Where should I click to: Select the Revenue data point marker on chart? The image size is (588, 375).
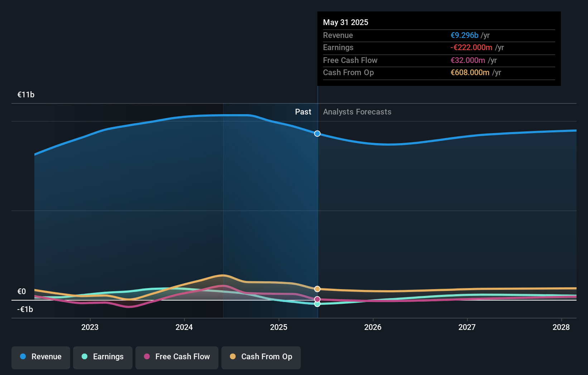pos(317,133)
